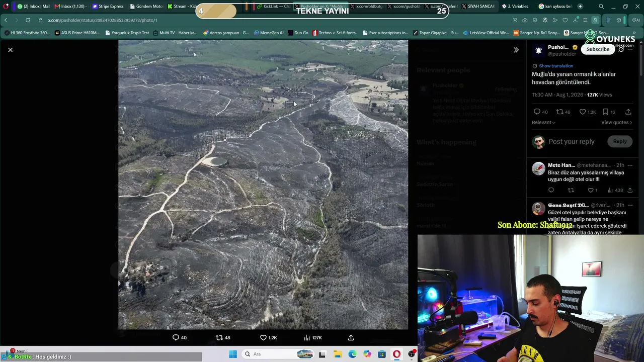Viewport: 644px width, 362px height.
Task: Open browser search tabs magnifier
Action: tap(601, 7)
